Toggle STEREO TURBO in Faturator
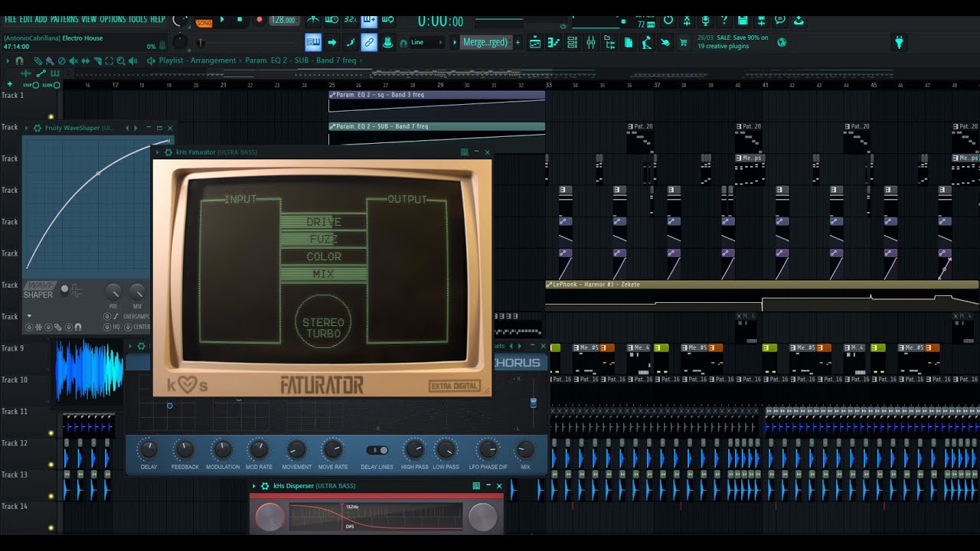This screenshot has width=980, height=551. (323, 322)
